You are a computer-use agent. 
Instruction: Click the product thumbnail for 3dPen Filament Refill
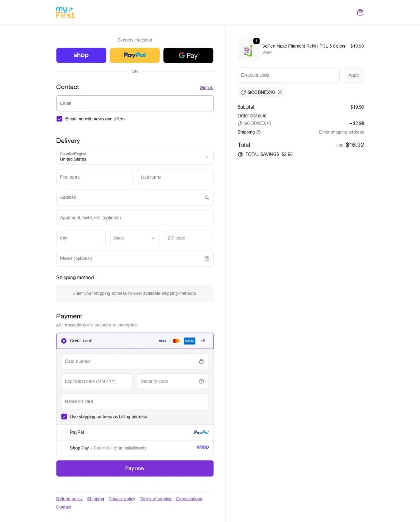coord(248,50)
